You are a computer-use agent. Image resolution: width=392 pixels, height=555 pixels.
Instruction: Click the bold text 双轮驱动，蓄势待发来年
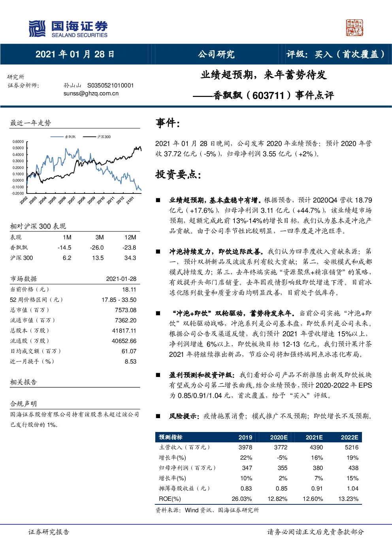255,313
